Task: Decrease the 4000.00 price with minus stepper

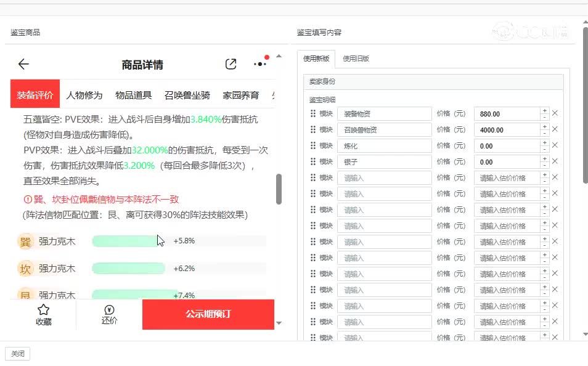Action: [544, 133]
